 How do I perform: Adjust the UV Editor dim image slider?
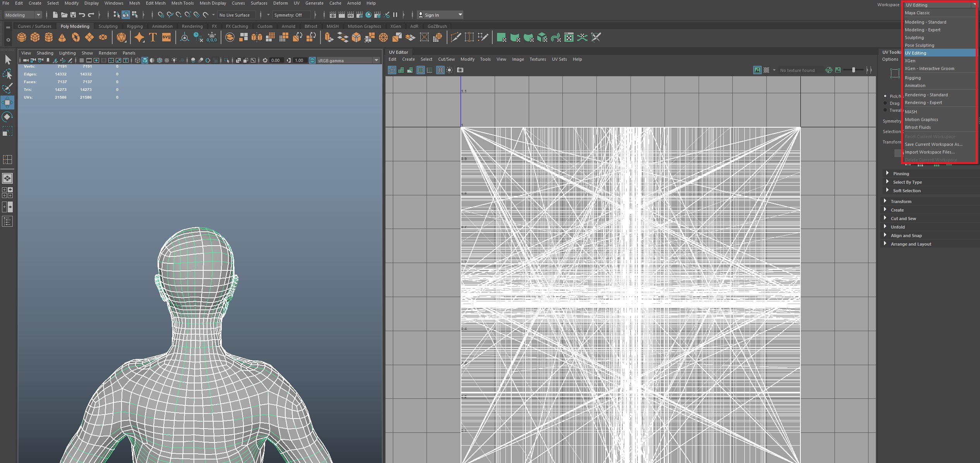click(x=853, y=70)
